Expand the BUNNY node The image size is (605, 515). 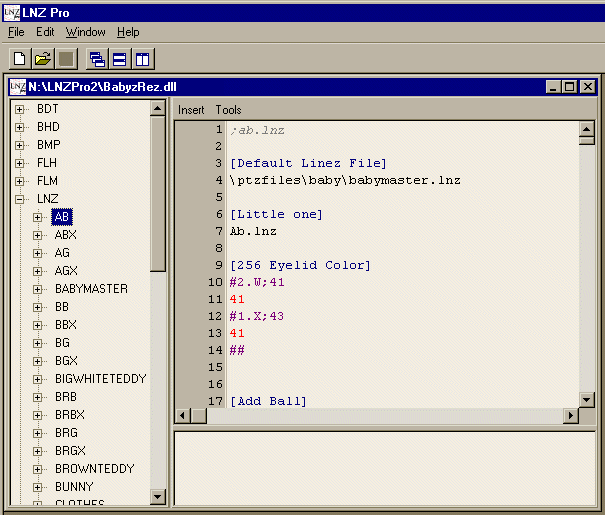coord(37,487)
